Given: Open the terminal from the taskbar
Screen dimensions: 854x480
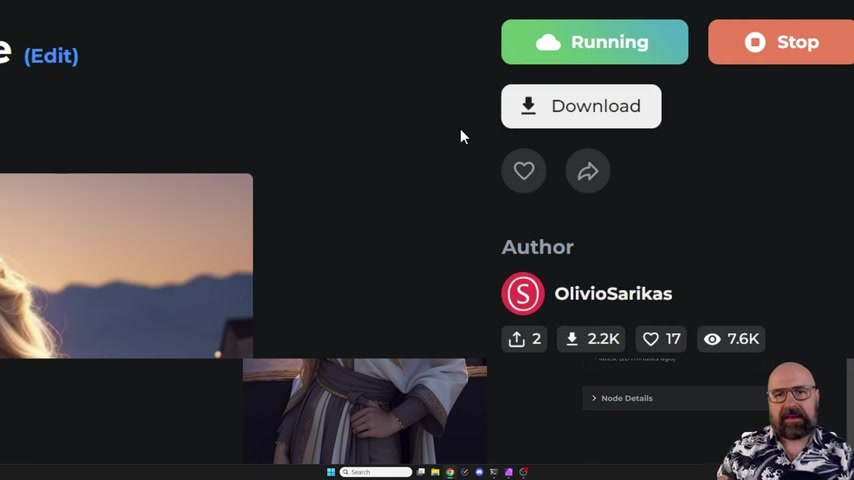Looking at the screenshot, I should 494,472.
